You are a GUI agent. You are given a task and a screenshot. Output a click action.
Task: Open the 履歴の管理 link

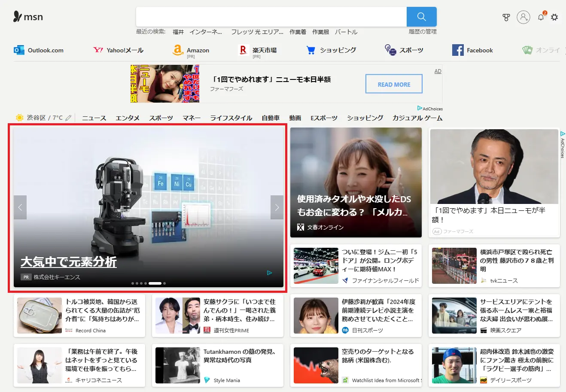coord(423,31)
